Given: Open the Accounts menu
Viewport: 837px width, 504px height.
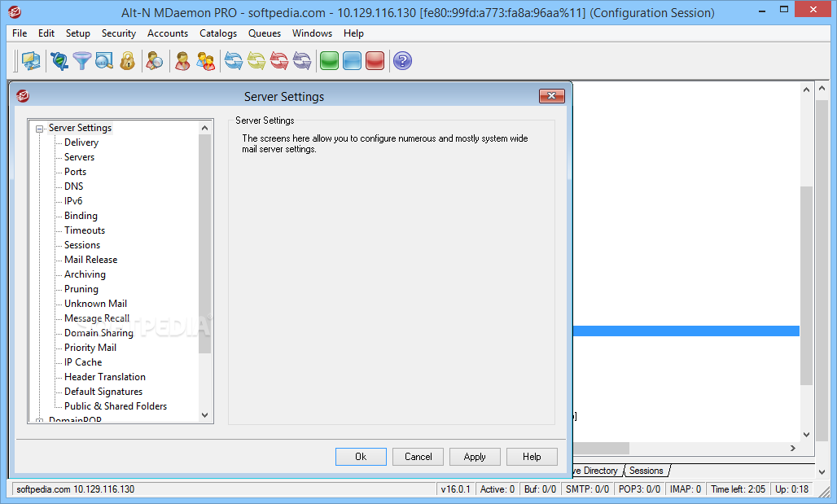Looking at the screenshot, I should pyautogui.click(x=168, y=33).
